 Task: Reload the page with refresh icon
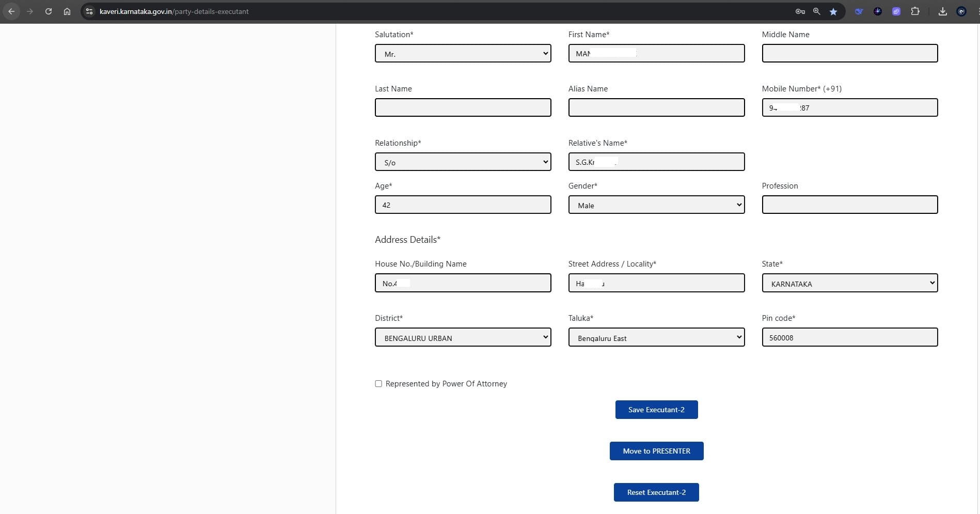49,11
